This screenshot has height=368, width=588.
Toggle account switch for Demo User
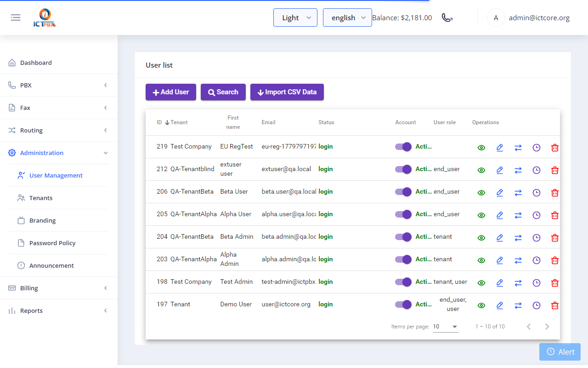(403, 305)
